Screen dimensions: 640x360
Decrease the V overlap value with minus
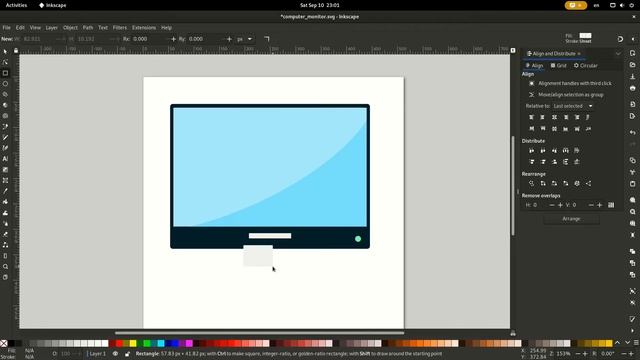coord(591,205)
